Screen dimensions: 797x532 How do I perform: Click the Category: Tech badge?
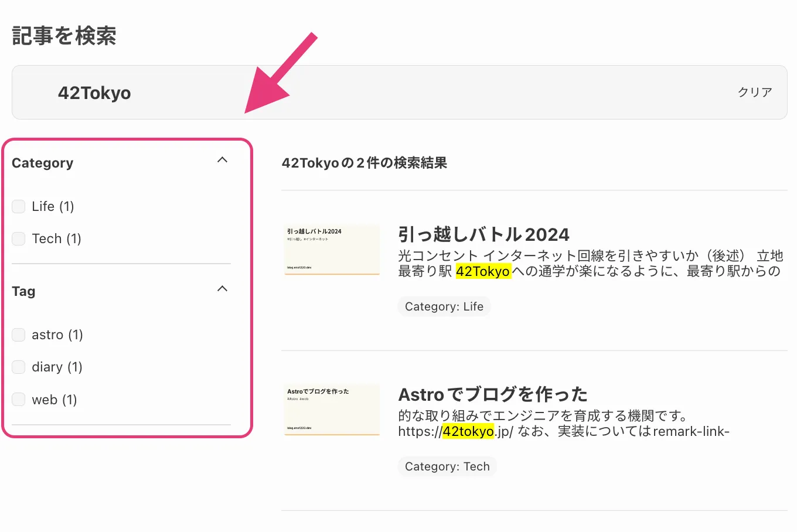click(447, 466)
